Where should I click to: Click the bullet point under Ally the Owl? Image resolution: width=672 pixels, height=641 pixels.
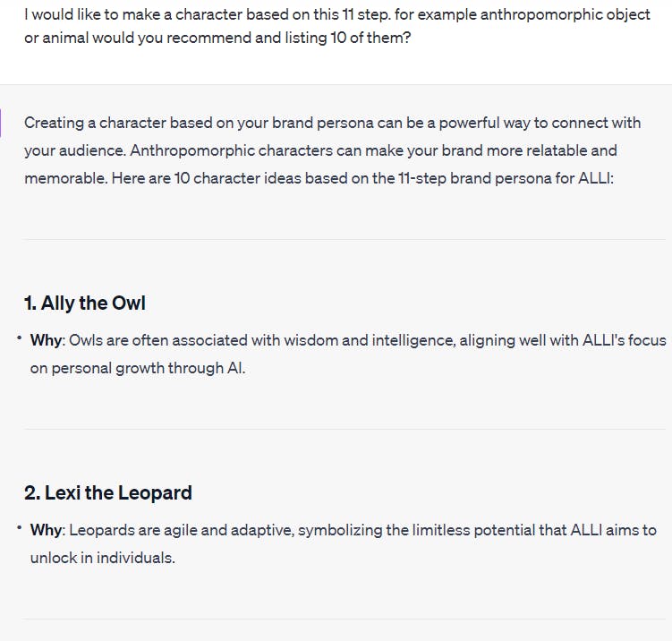coord(19,338)
